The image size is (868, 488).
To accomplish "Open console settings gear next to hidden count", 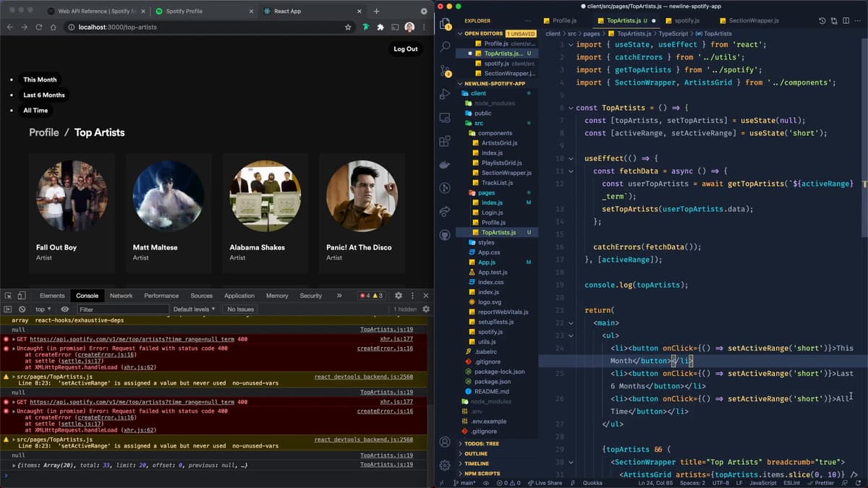I will 426,309.
